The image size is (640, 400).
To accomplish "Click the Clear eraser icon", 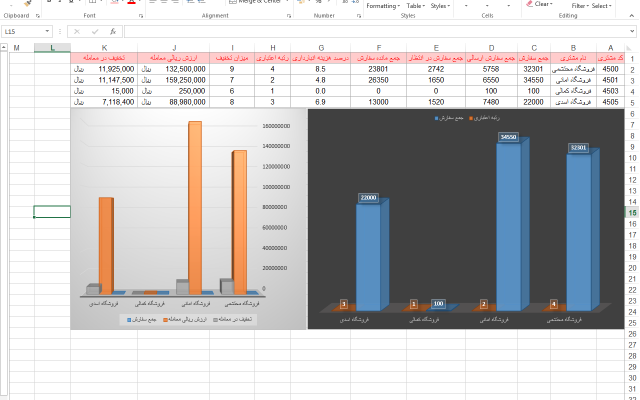I will click(x=529, y=4).
